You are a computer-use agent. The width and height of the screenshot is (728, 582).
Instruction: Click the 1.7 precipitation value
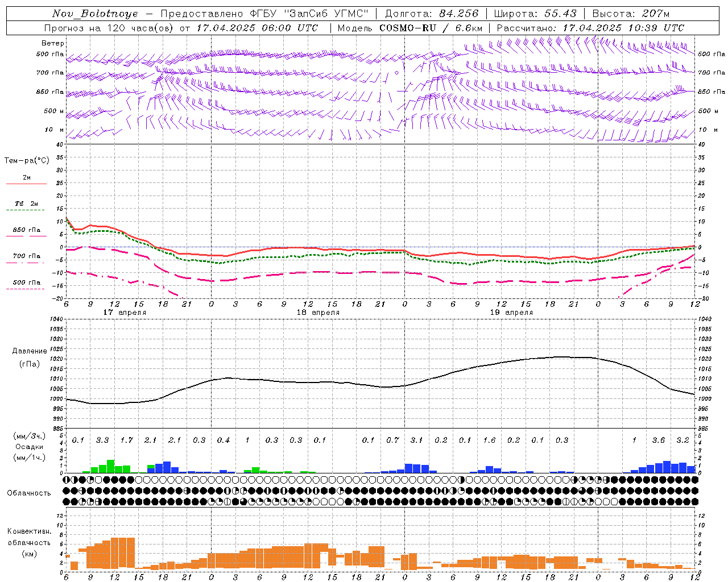[126, 440]
